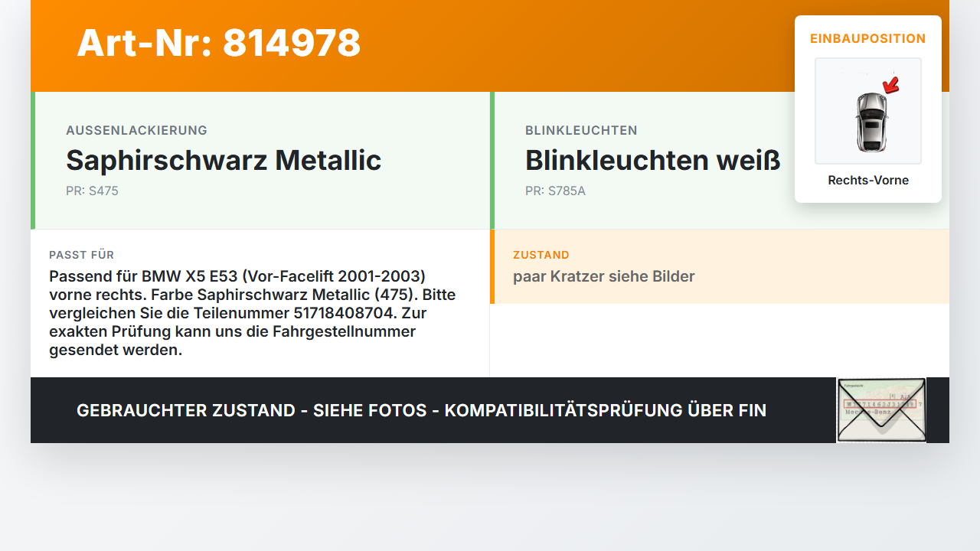Select the Rechts-Vorne caption

click(868, 181)
